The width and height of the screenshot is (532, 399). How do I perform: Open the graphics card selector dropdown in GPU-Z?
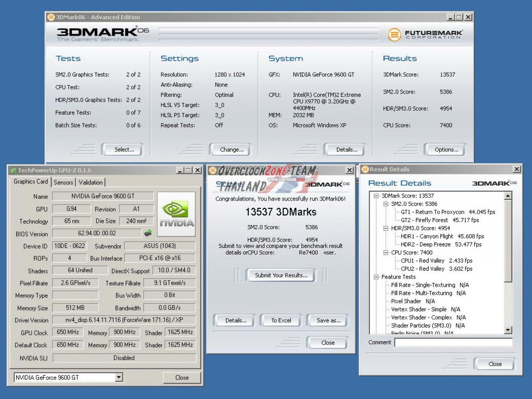click(119, 377)
